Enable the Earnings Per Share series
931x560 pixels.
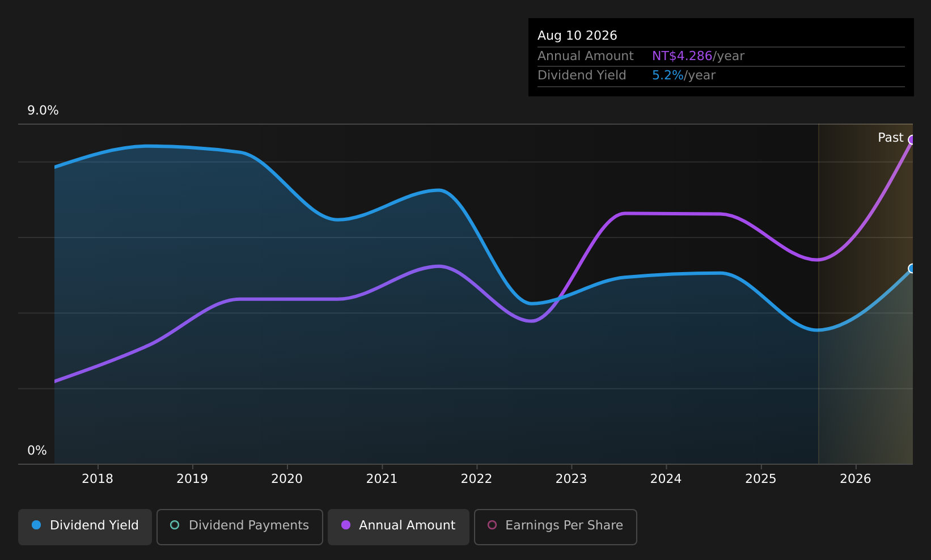pos(556,527)
